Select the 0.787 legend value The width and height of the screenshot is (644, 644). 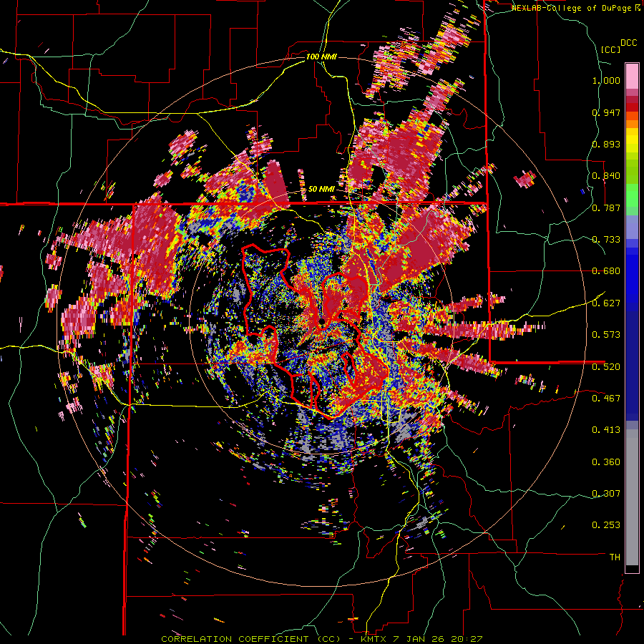606,208
